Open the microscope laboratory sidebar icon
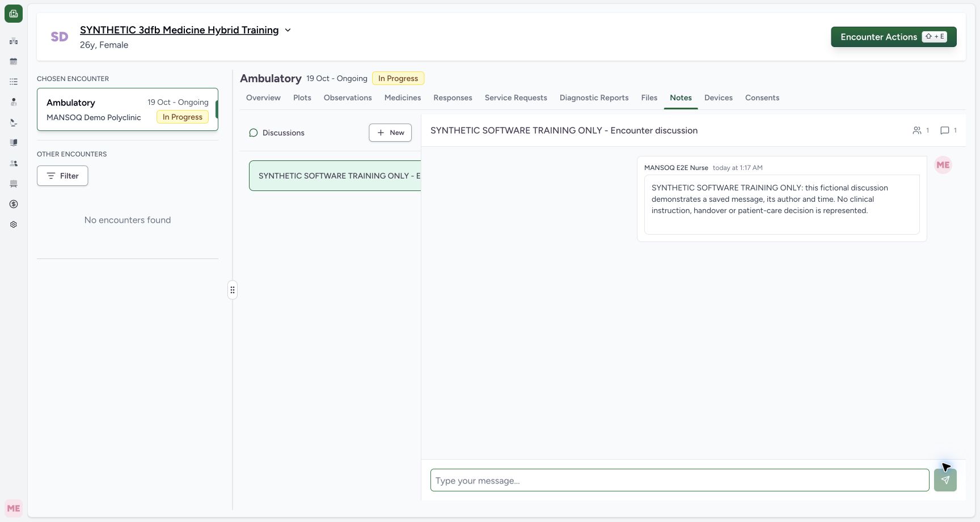This screenshot has width=980, height=522. (14, 122)
